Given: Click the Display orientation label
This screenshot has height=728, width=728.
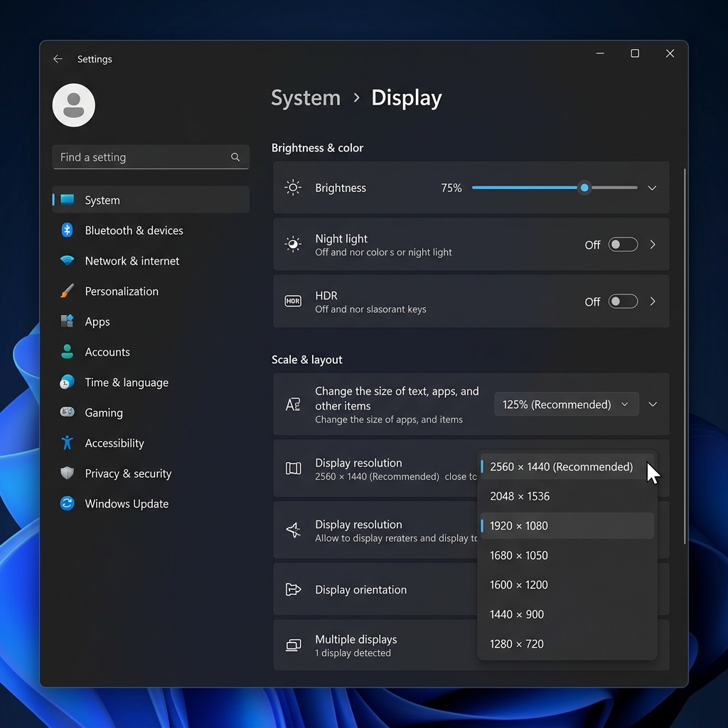Looking at the screenshot, I should pos(360,589).
